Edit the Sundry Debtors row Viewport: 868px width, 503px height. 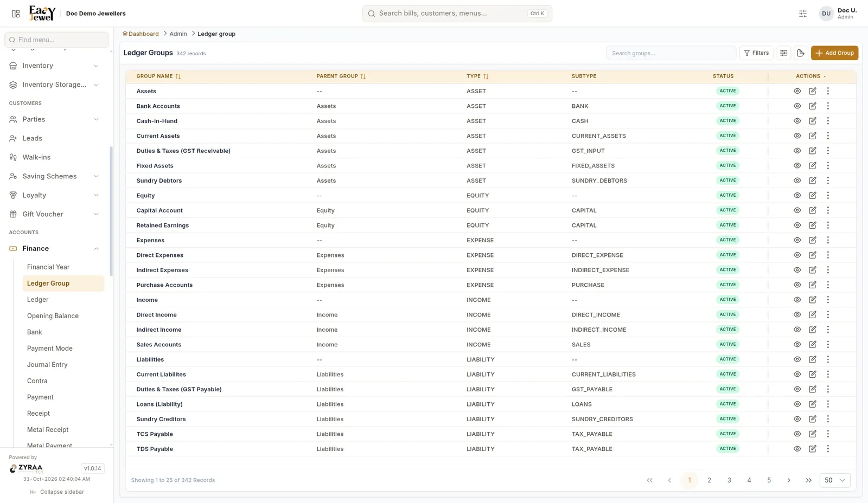813,180
